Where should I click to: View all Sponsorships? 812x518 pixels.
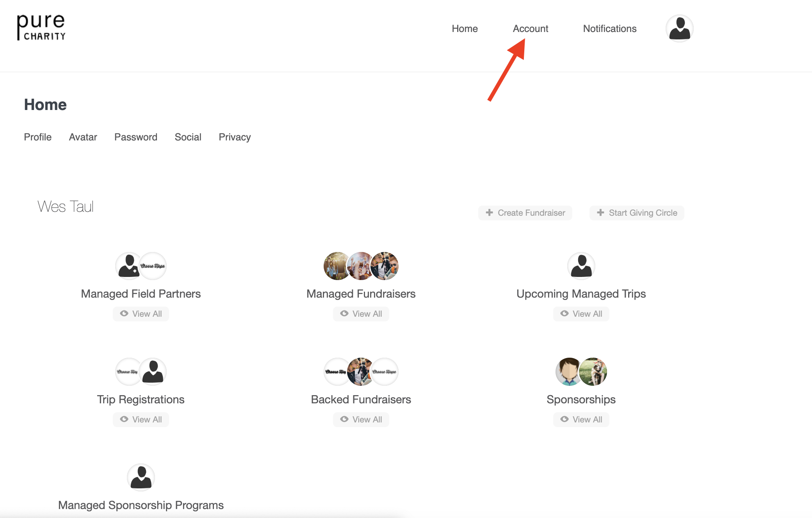pyautogui.click(x=581, y=420)
